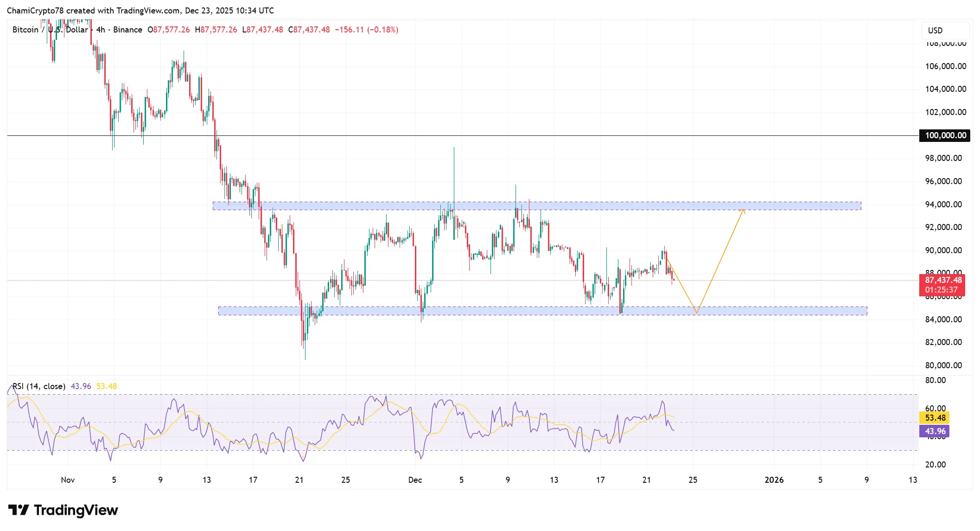This screenshot has height=531, width=980.
Task: Click the Dec label on time axis
Action: (415, 480)
